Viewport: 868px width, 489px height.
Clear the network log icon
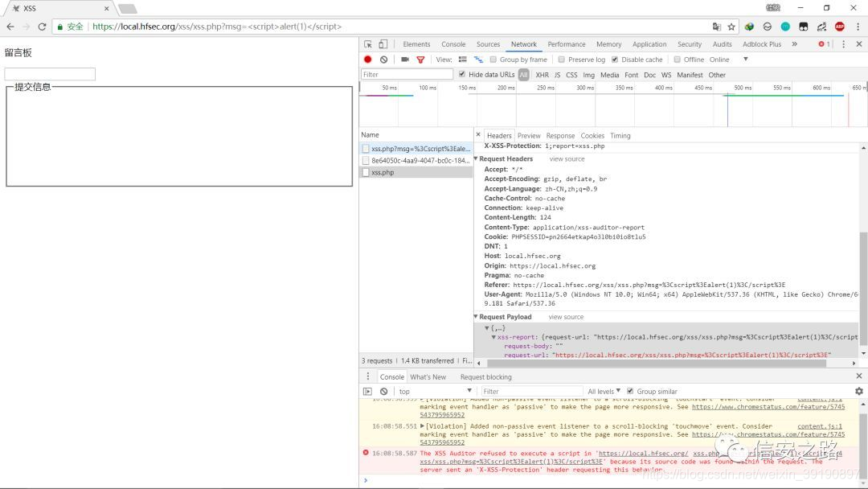pyautogui.click(x=383, y=60)
